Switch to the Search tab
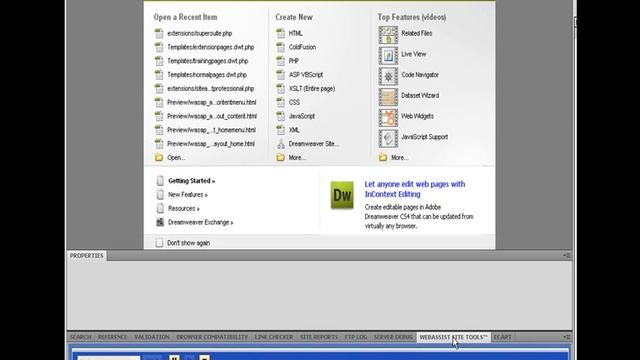Viewport: 640px width, 360px height. tap(80, 337)
